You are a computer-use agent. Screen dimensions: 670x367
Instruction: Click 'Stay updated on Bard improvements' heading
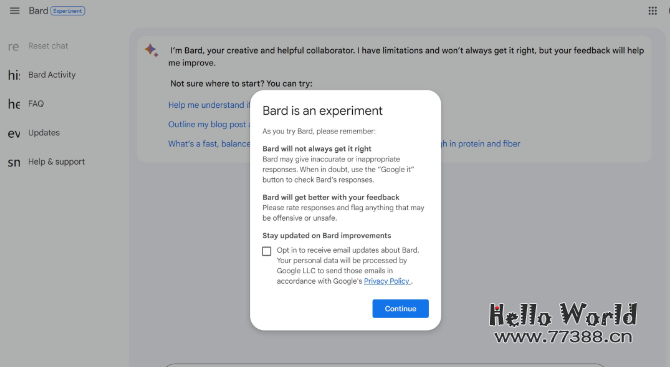coord(326,235)
